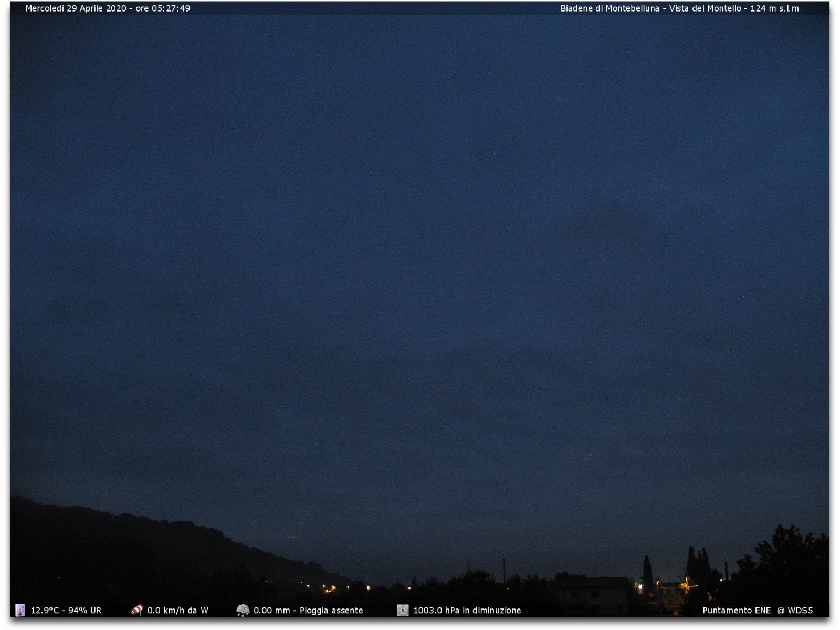Image resolution: width=840 pixels, height=630 pixels.
Task: Click the rain cloud icon
Action: 243,610
